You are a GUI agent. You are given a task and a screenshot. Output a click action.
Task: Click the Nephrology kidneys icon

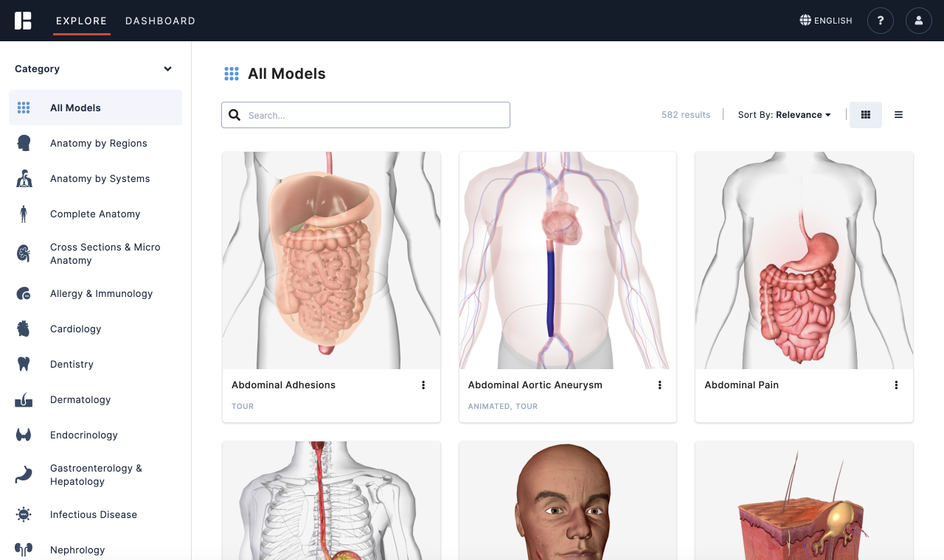[x=24, y=550]
